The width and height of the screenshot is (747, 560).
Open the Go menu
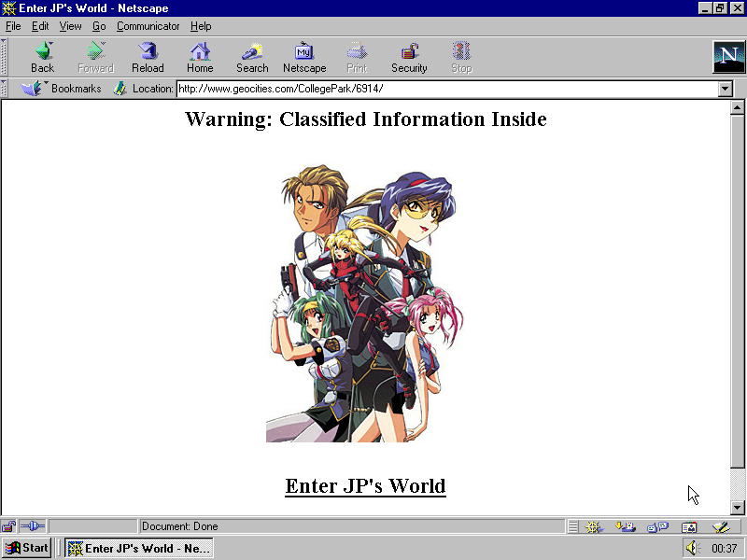click(x=99, y=26)
